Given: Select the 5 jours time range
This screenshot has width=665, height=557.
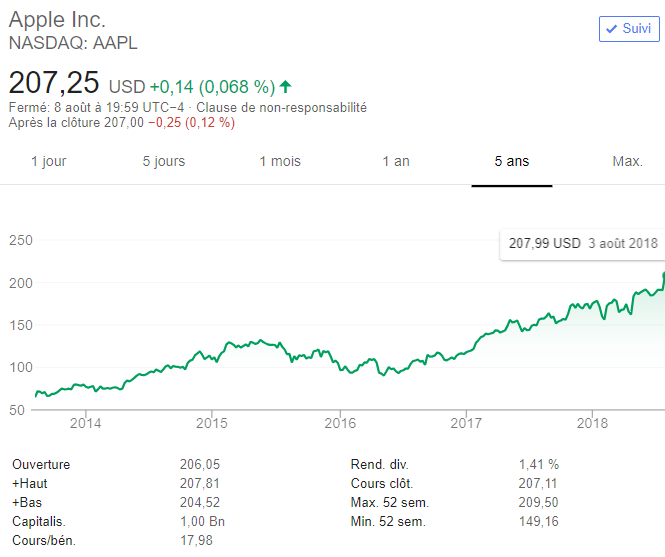Looking at the screenshot, I should click(x=164, y=161).
